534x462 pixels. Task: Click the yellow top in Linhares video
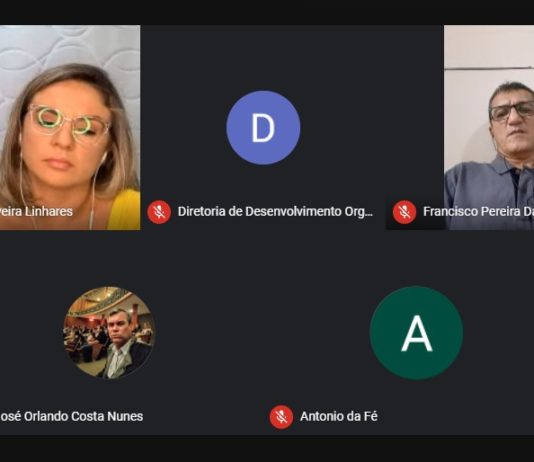[x=123, y=210]
